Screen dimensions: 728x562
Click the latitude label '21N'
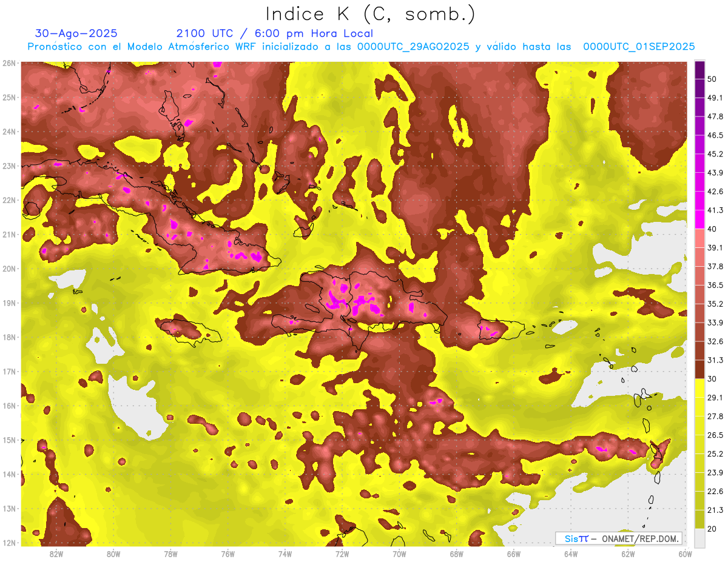pos(9,235)
